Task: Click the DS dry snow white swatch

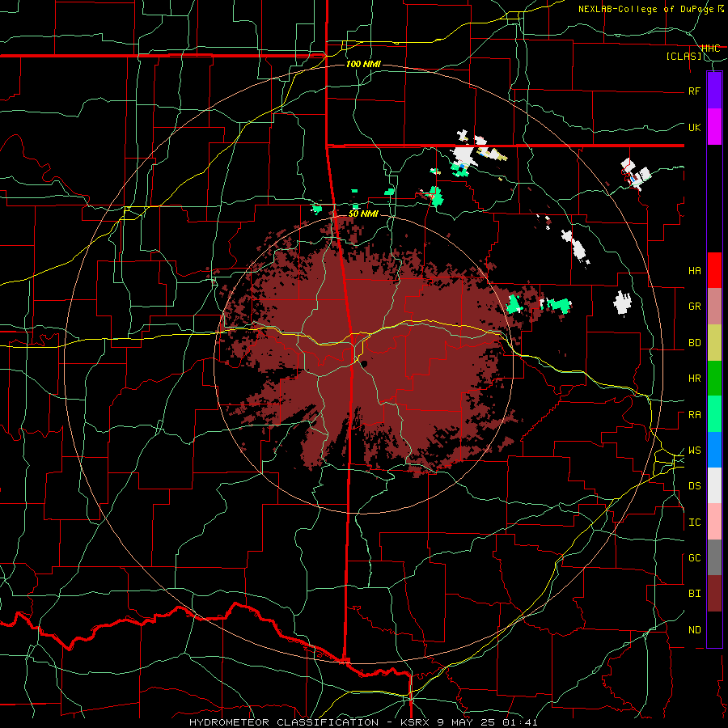Action: click(x=714, y=485)
